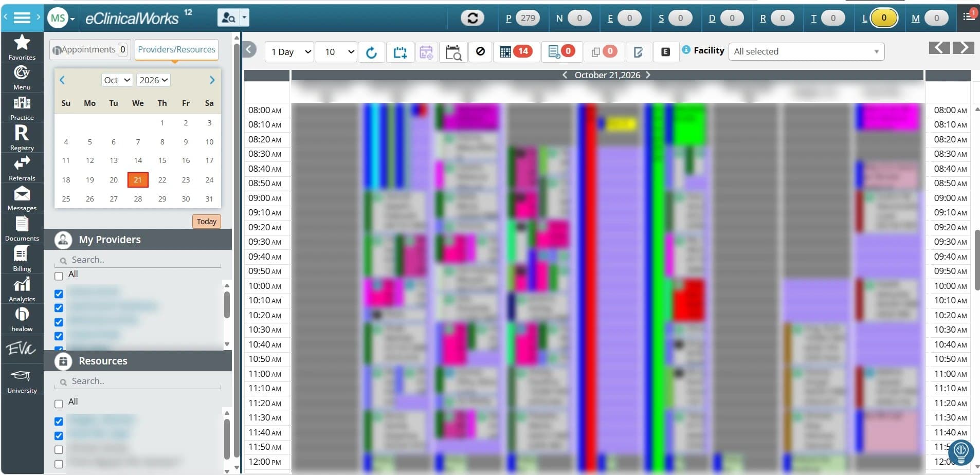This screenshot has height=475, width=980.
Task: Go to the Practice module
Action: pos(22,107)
